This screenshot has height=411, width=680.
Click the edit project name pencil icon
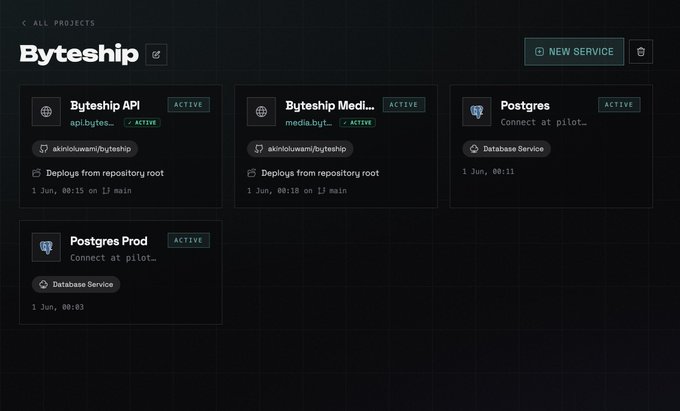[x=157, y=55]
